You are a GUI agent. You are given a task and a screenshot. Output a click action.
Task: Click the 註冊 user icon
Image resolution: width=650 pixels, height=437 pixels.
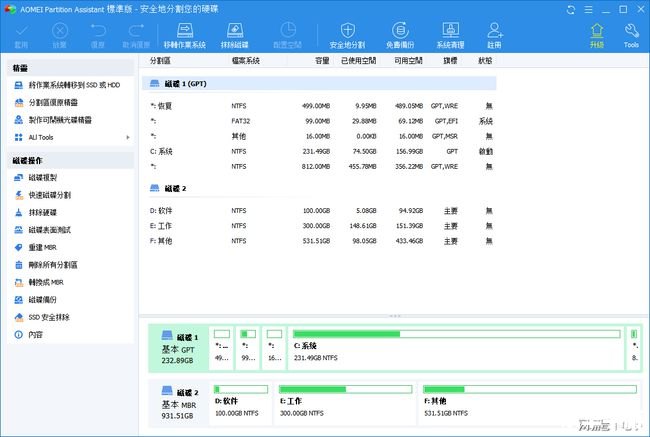[x=494, y=35]
